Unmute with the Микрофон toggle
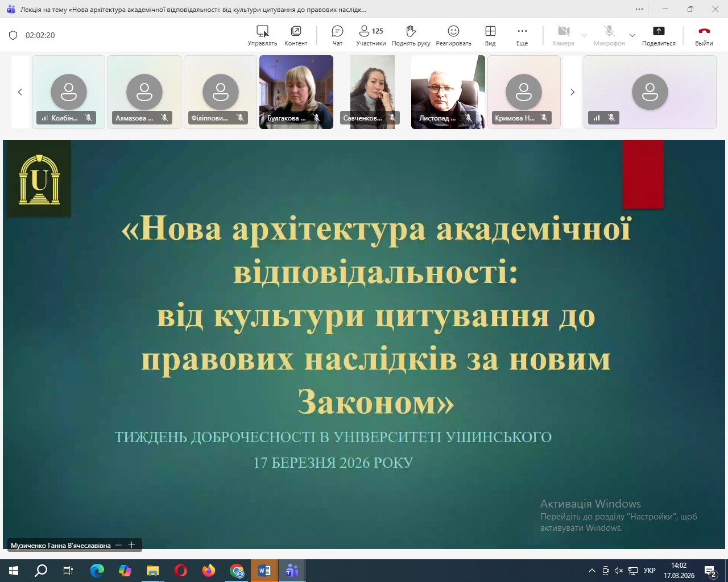 click(609, 35)
